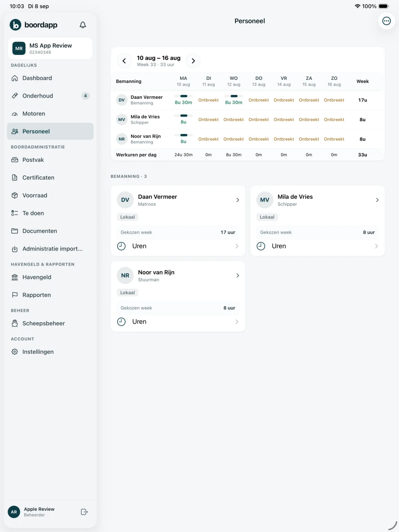Click the logout icon beside Apple Review

(84, 512)
